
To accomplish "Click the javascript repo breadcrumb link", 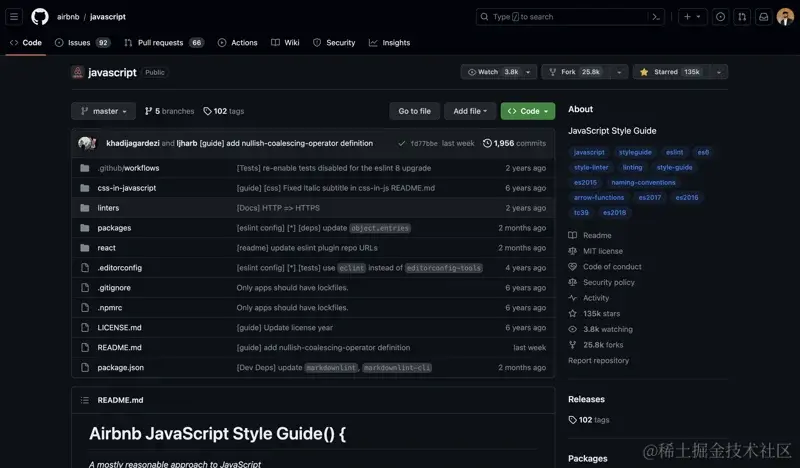I will (x=108, y=17).
